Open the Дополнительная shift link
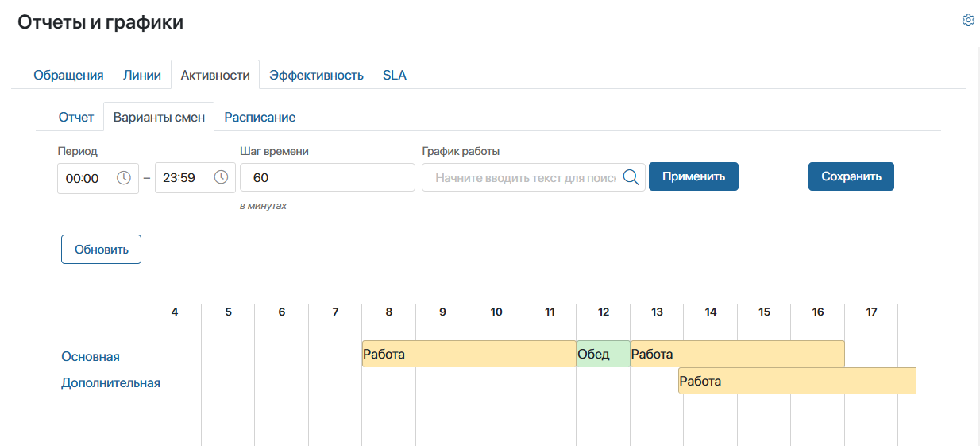The image size is (980, 446). [110, 383]
